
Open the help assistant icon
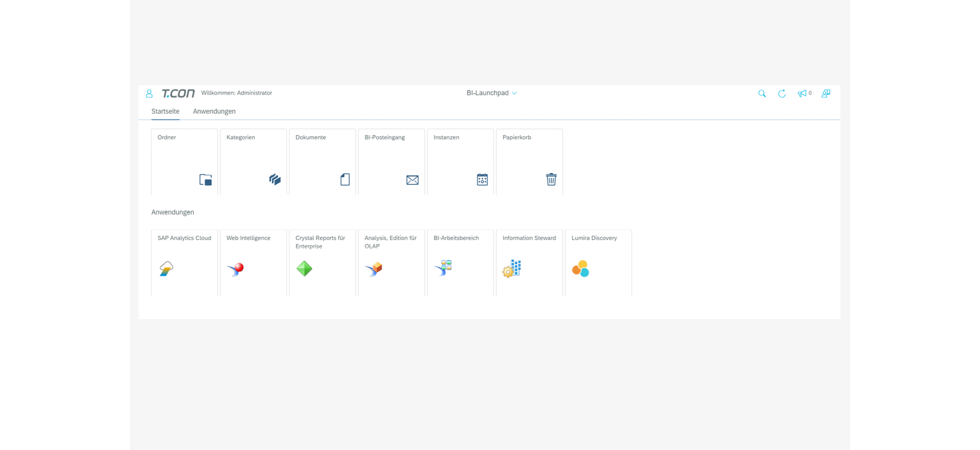826,93
